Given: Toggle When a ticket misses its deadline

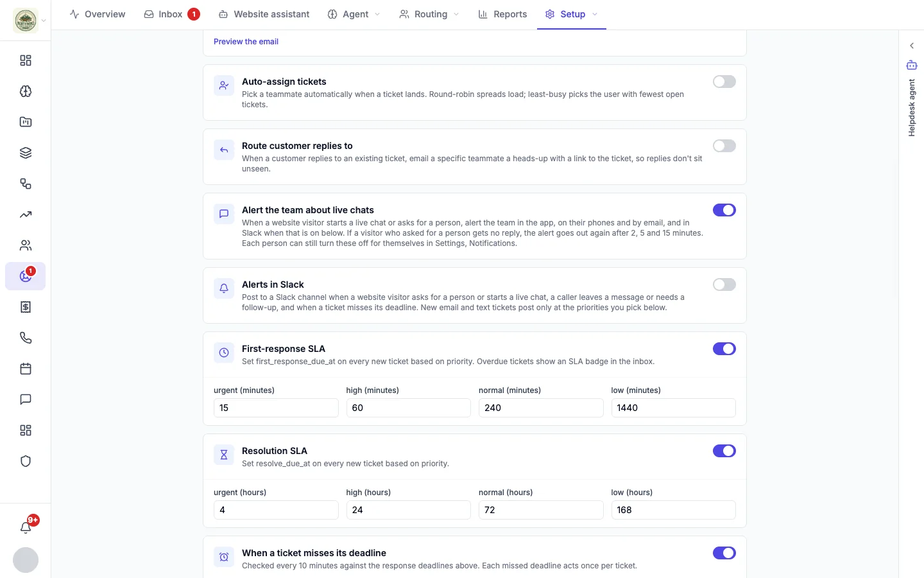Looking at the screenshot, I should [x=724, y=553].
